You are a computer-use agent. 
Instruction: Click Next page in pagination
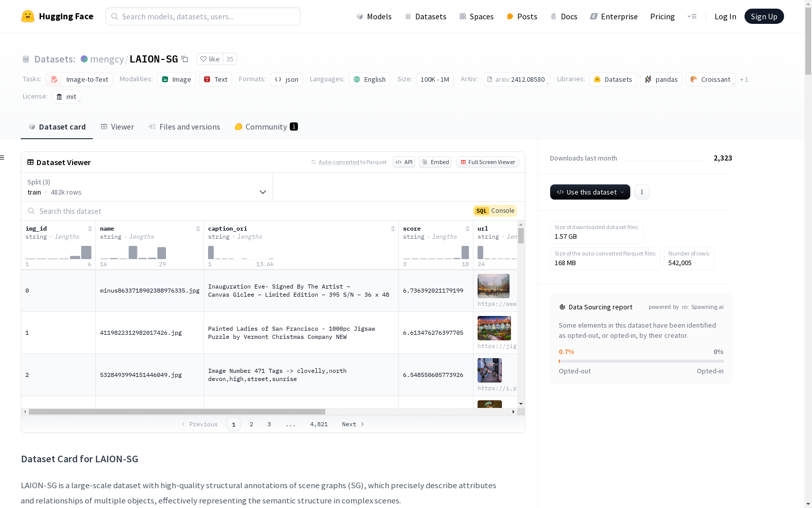click(353, 424)
